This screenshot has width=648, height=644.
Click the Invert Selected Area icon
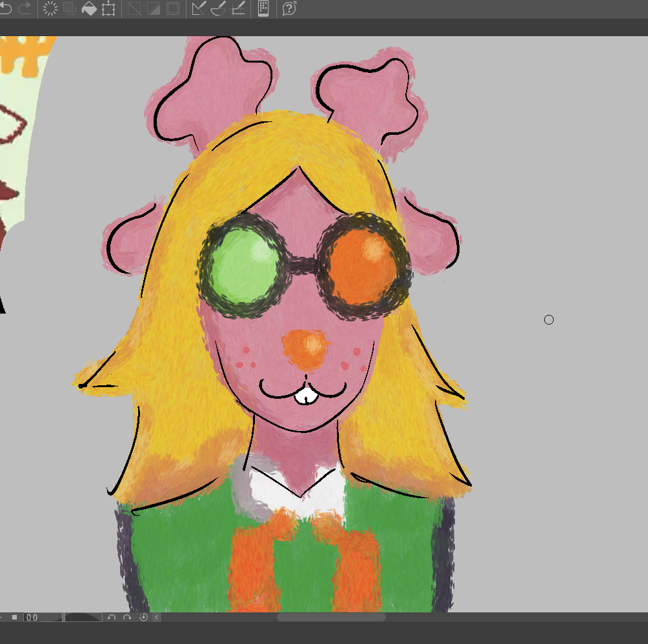pyautogui.click(x=154, y=8)
